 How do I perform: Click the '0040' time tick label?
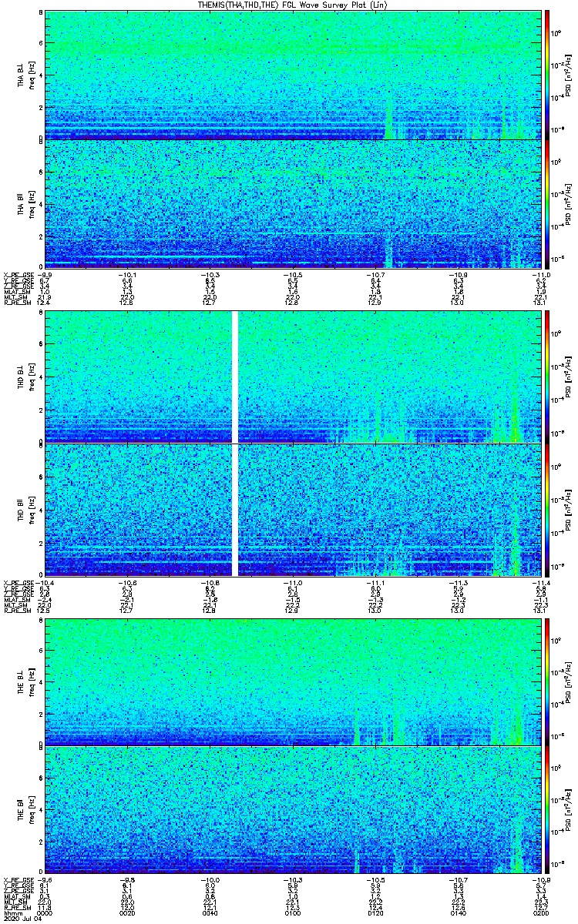tap(210, 913)
